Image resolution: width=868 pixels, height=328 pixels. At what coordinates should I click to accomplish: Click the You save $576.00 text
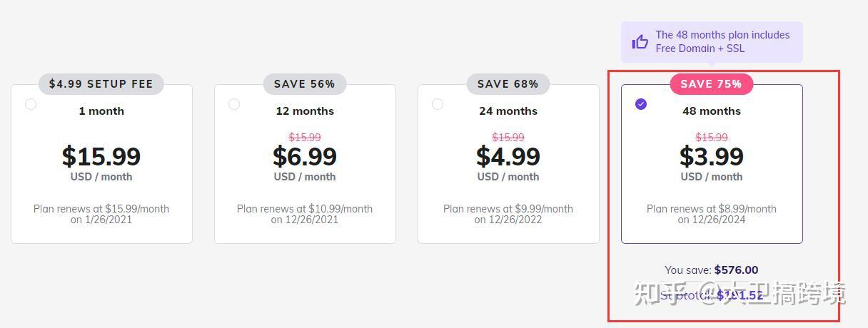[712, 270]
